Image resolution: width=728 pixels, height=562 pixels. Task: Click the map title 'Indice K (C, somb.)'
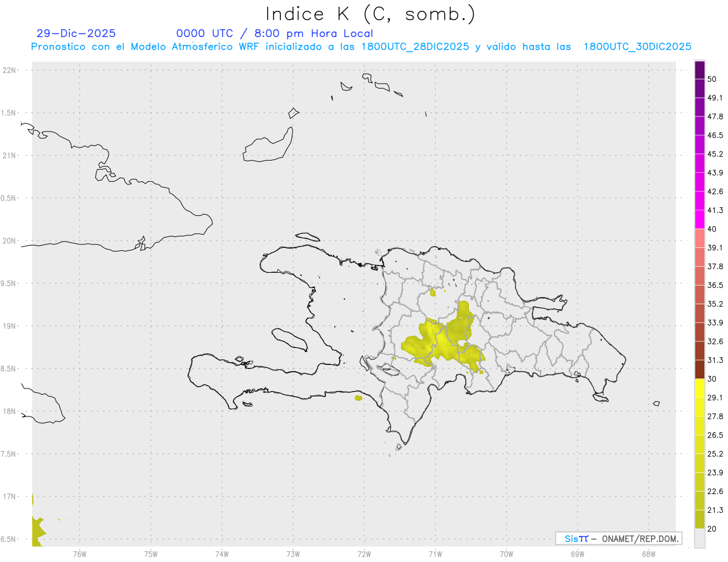(x=371, y=14)
